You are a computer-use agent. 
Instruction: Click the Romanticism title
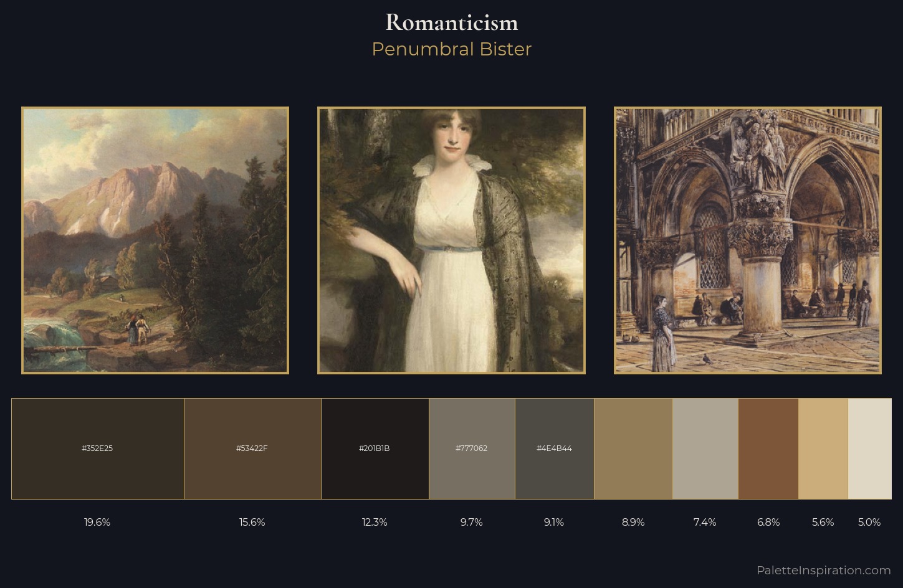pyautogui.click(x=452, y=22)
